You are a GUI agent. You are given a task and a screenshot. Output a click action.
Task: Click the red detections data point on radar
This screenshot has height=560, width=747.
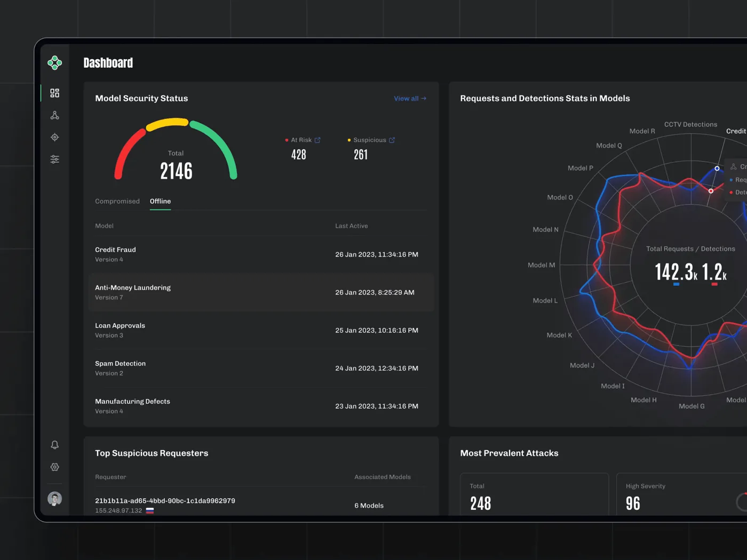pyautogui.click(x=711, y=191)
